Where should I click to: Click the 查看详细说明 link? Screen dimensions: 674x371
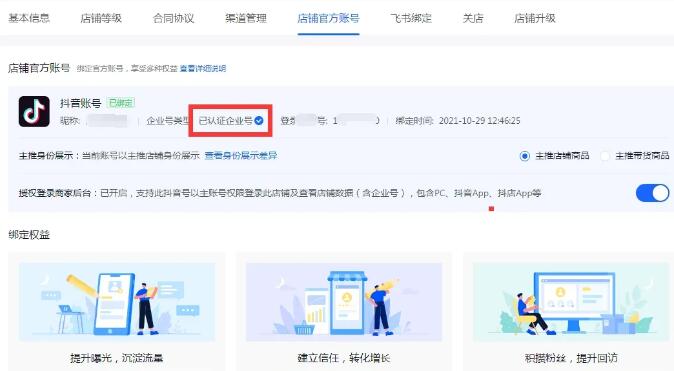coord(203,68)
